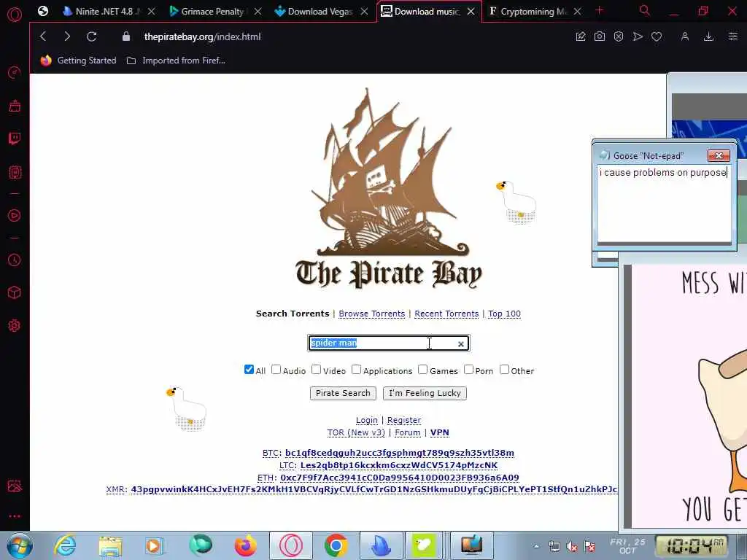Bookmark this page with heart icon
The height and width of the screenshot is (560, 747).
[657, 36]
